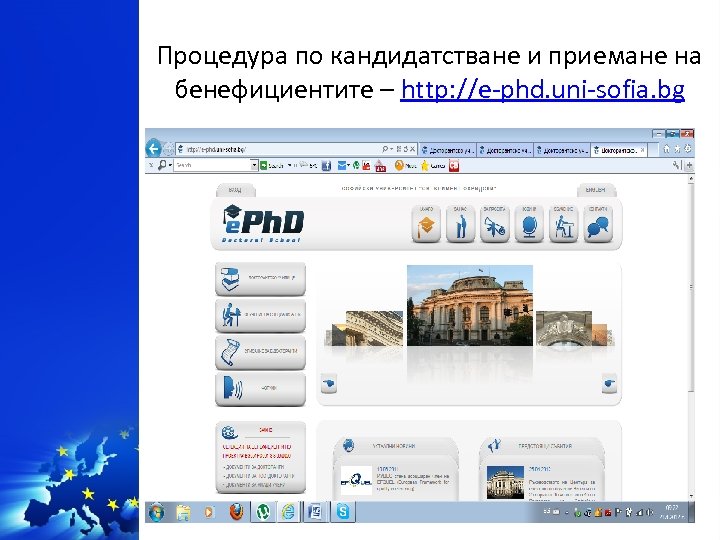
Task: Click the Facebook icon on the toolbar
Action: [326, 166]
